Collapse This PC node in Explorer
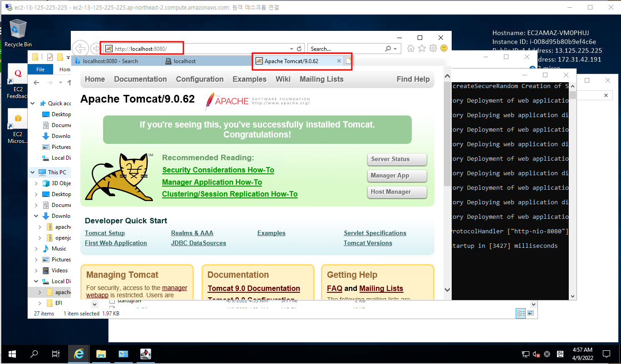621x364 pixels. pos(33,172)
